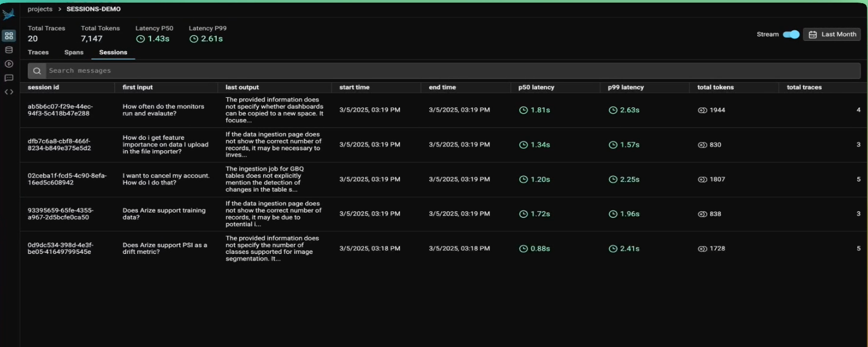Sort by the start time column header
The width and height of the screenshot is (868, 347).
354,87
